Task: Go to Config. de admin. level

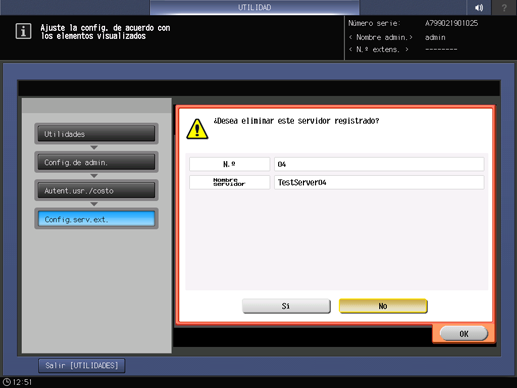Action: pyautogui.click(x=96, y=162)
